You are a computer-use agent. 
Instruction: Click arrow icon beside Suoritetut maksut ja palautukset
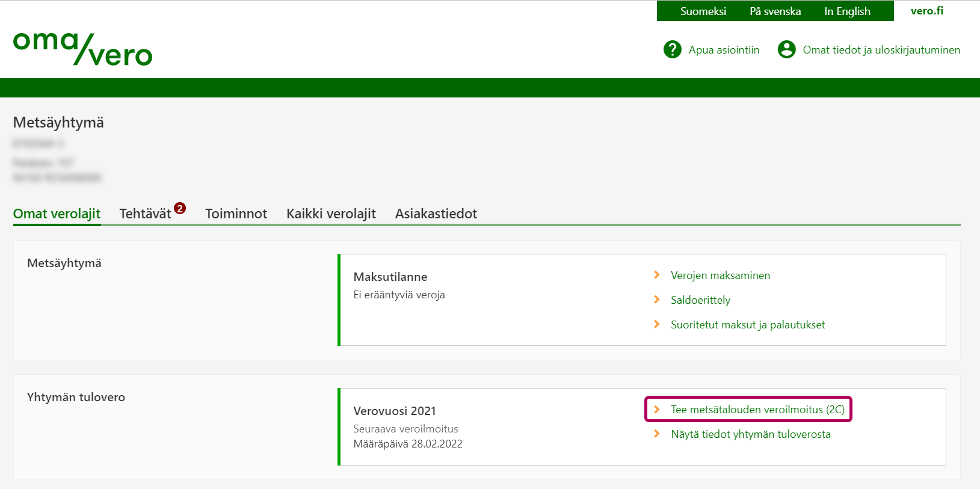657,324
